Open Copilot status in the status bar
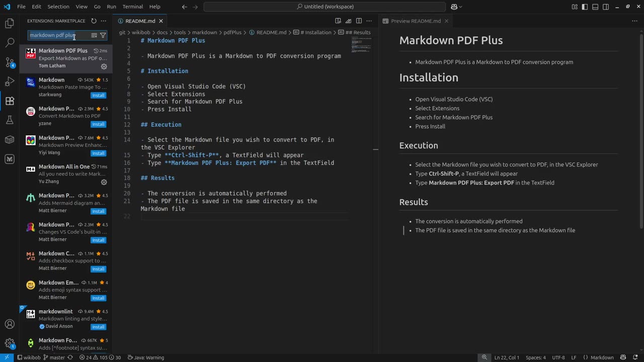The image size is (644, 362). pos(623,357)
